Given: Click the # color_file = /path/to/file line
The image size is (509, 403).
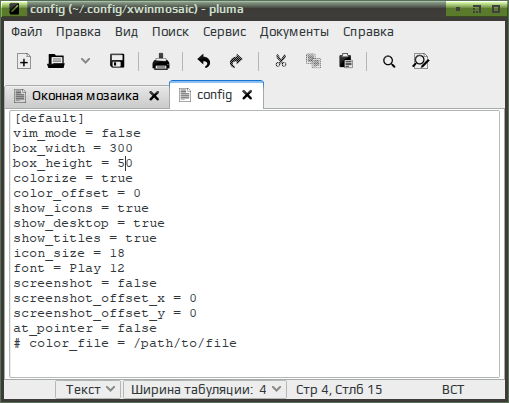Looking at the screenshot, I should coord(125,343).
